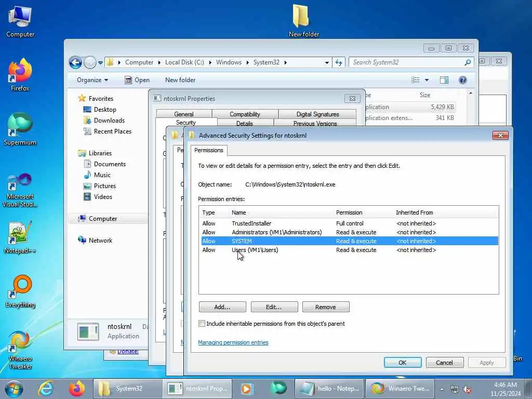The width and height of the screenshot is (532, 399).
Task: Open the Organize dropdown menu
Action: (92, 80)
